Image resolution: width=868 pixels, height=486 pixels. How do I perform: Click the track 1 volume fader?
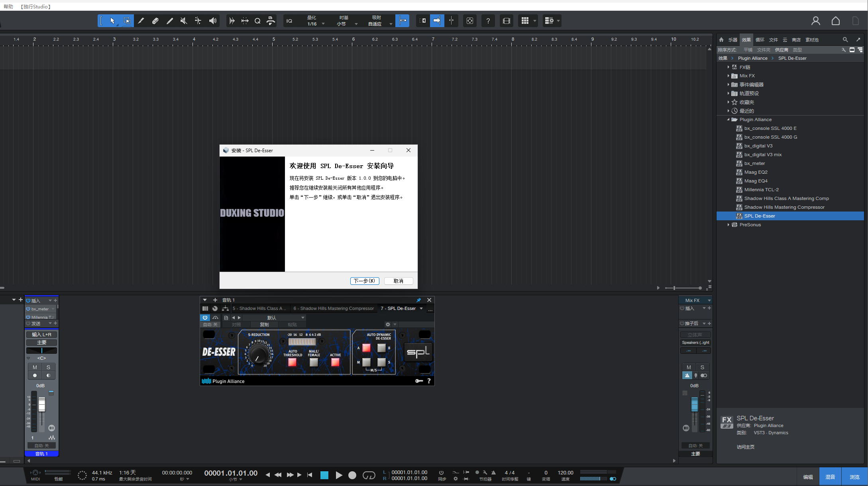pos(42,405)
